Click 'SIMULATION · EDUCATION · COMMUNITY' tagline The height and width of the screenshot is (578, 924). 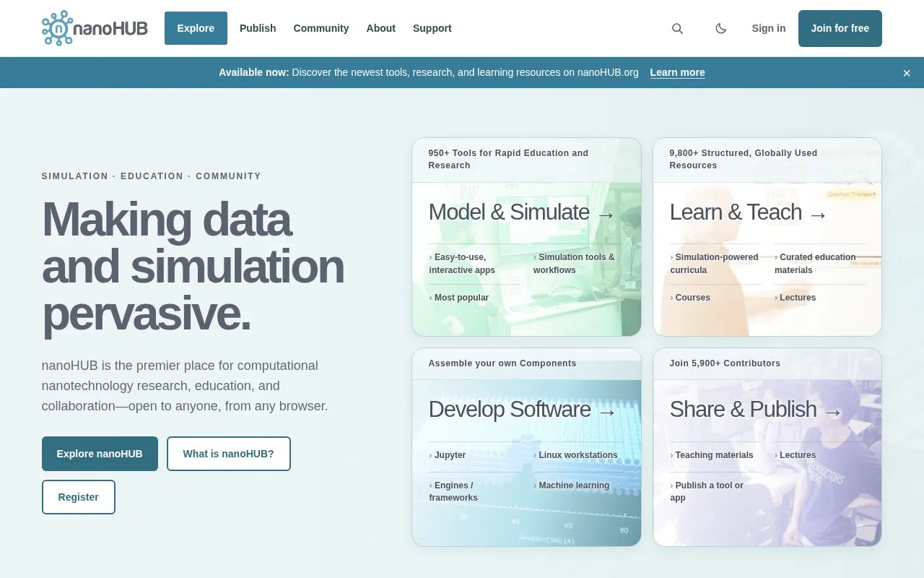tap(152, 176)
